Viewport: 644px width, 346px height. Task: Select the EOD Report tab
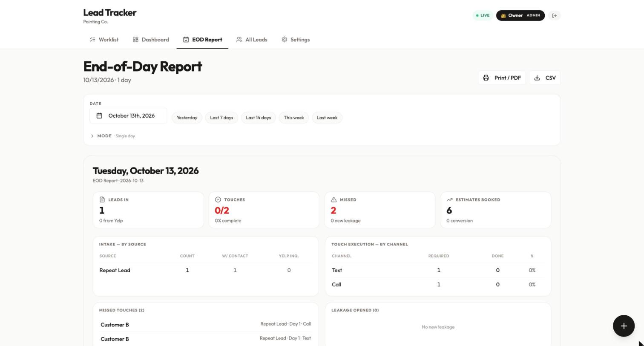(202, 40)
